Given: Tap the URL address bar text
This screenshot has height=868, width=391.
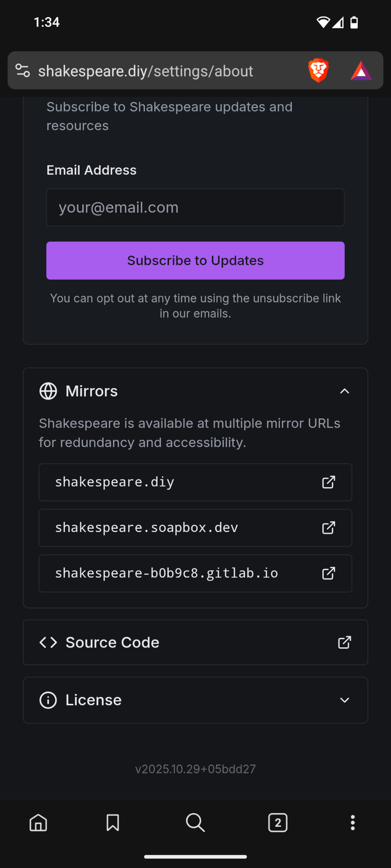Looking at the screenshot, I should pyautogui.click(x=146, y=71).
